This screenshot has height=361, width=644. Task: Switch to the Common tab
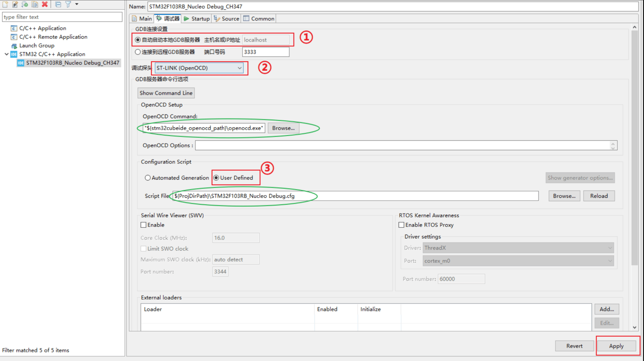[x=259, y=18]
